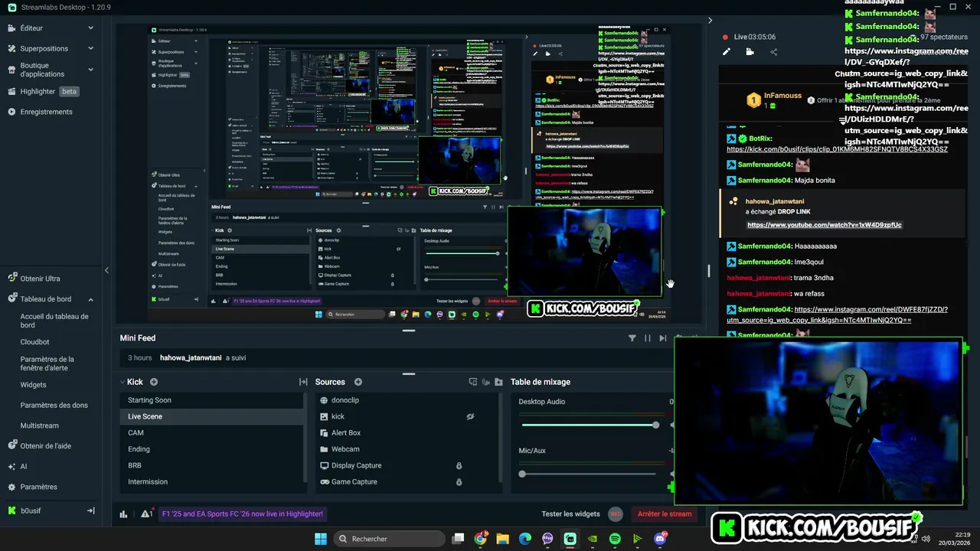Open the Éditeur sidebar section
980x551 pixels.
tap(31, 28)
